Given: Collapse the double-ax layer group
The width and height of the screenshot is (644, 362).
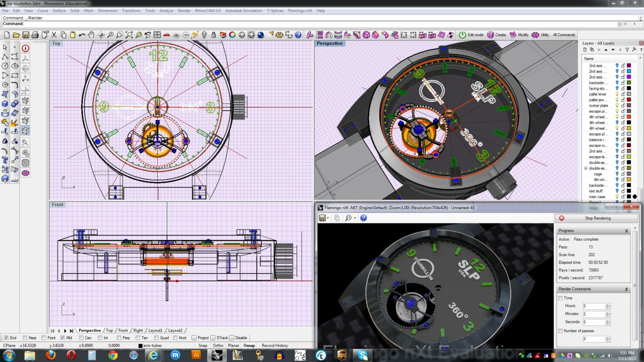Looking at the screenshot, I should 585,168.
